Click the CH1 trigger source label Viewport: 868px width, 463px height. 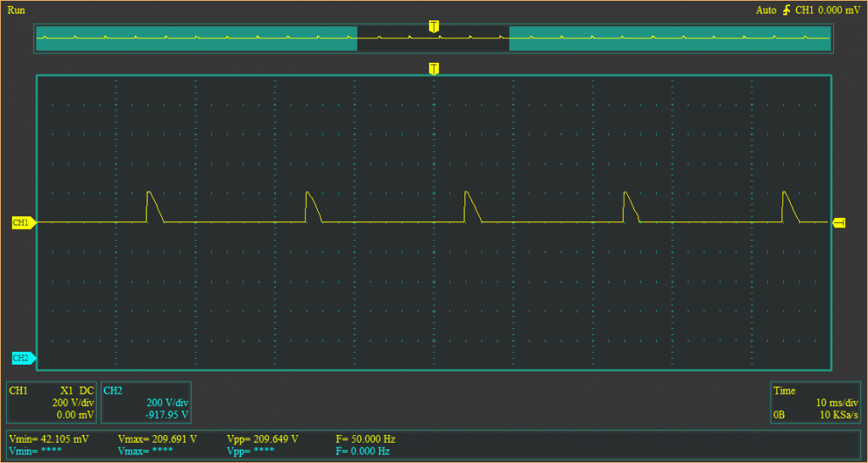804,10
